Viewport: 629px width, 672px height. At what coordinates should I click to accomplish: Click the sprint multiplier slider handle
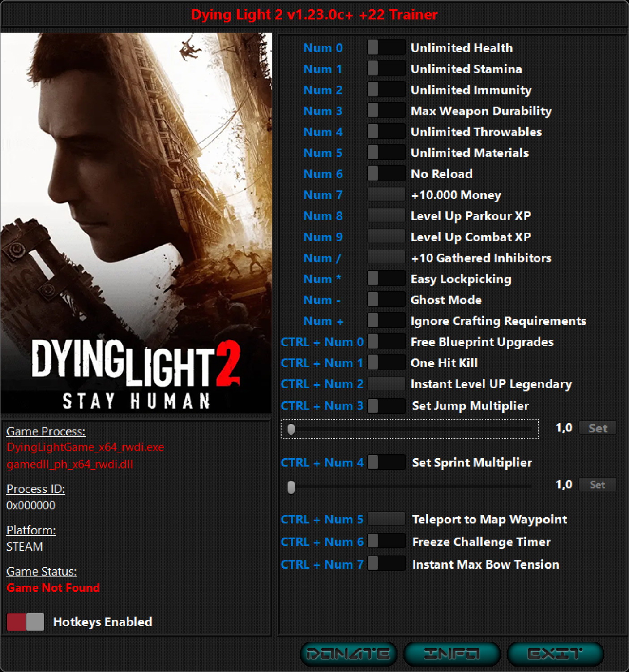[291, 487]
